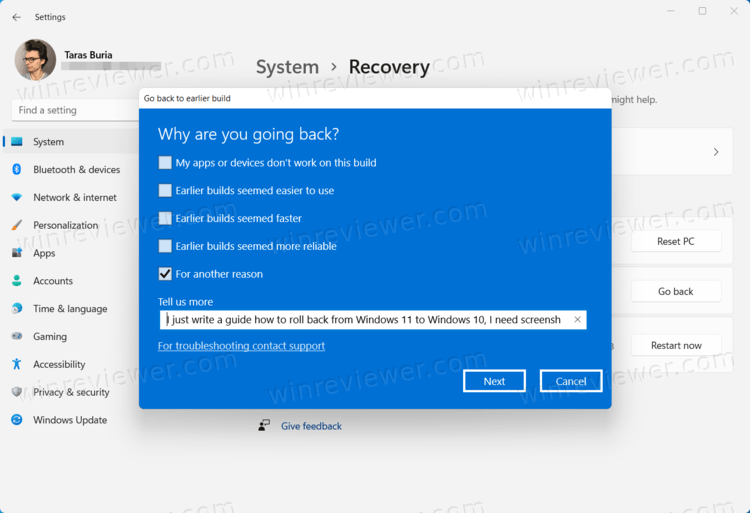750x513 pixels.
Task: Clear the Tell us more text field
Action: [577, 319]
